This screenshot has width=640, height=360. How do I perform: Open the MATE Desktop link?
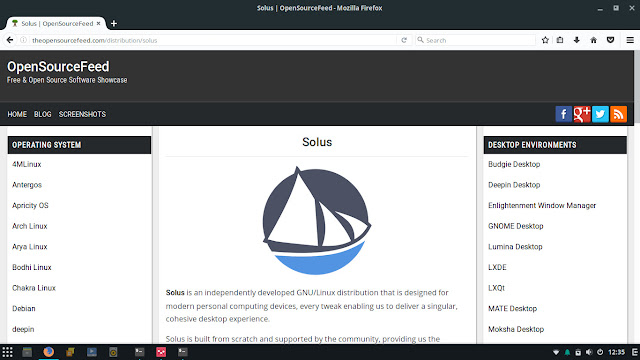512,309
